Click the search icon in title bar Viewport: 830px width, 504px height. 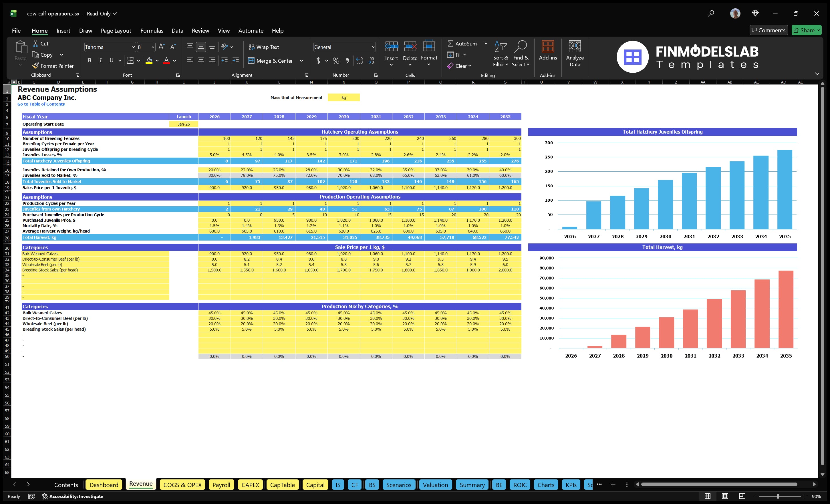pos(711,13)
